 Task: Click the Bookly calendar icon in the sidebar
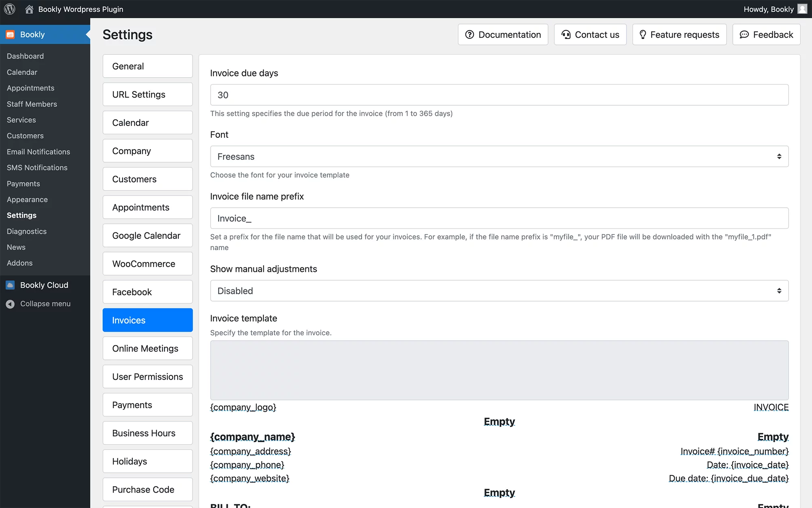(x=11, y=35)
